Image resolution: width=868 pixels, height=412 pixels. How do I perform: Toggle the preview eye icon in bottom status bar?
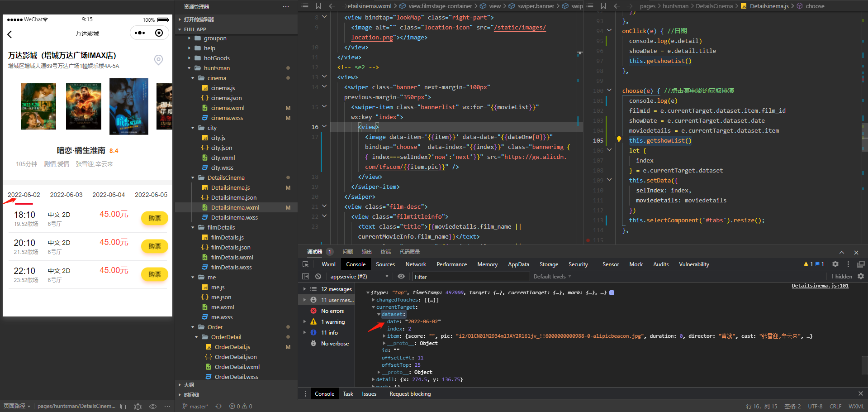tap(153, 407)
